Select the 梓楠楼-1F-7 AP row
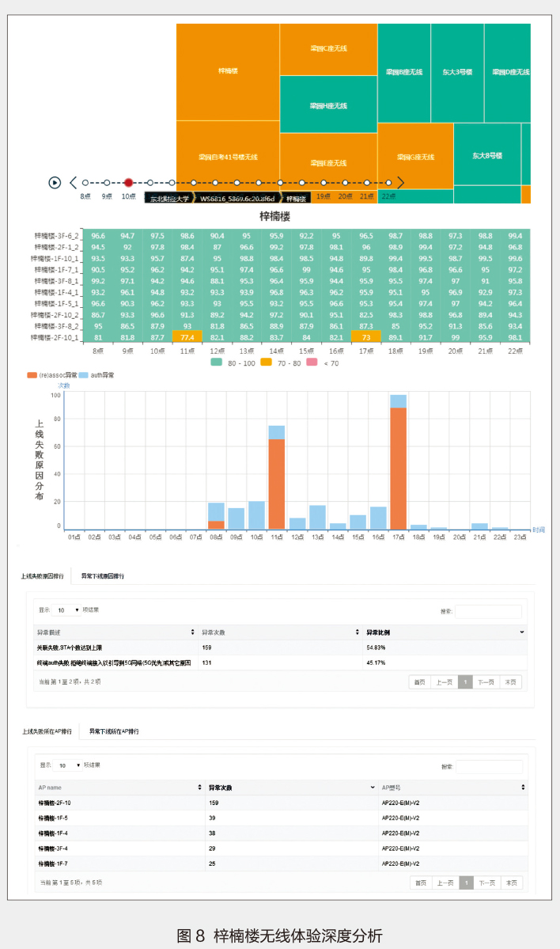This screenshot has width=560, height=949. (x=282, y=864)
